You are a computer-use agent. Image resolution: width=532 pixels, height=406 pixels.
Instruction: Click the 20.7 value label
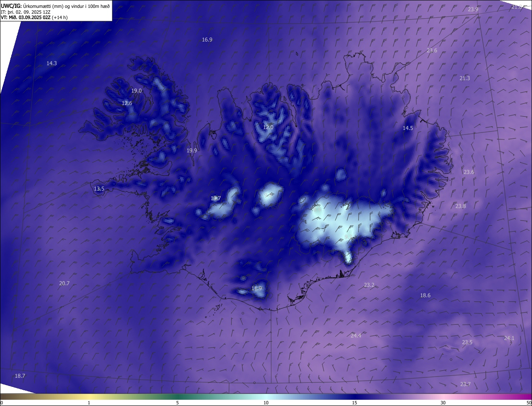[x=64, y=284]
